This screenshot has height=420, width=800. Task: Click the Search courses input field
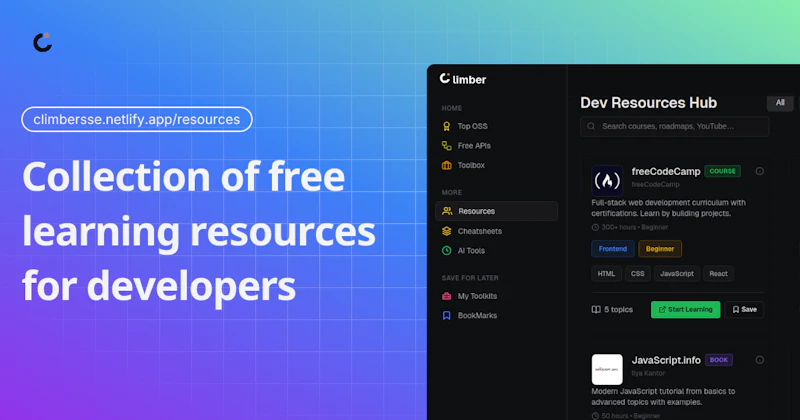point(674,126)
